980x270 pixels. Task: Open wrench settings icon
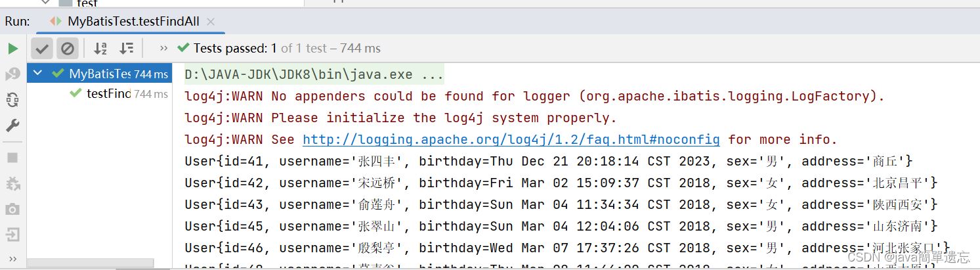point(12,125)
